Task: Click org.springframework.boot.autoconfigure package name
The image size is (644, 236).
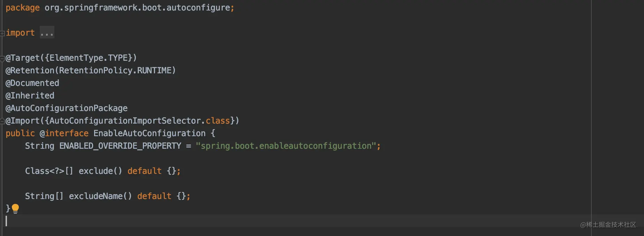Action: (x=137, y=8)
